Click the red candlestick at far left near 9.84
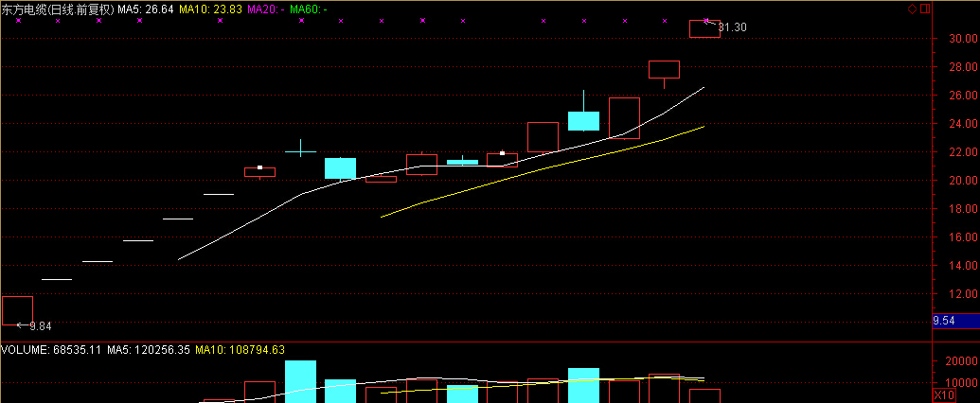 17,310
